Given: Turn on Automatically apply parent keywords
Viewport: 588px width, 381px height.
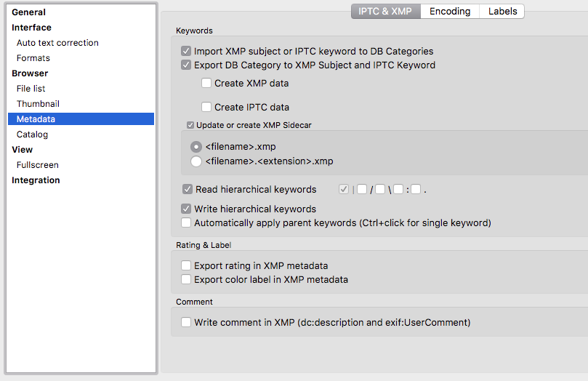Looking at the screenshot, I should pos(187,222).
